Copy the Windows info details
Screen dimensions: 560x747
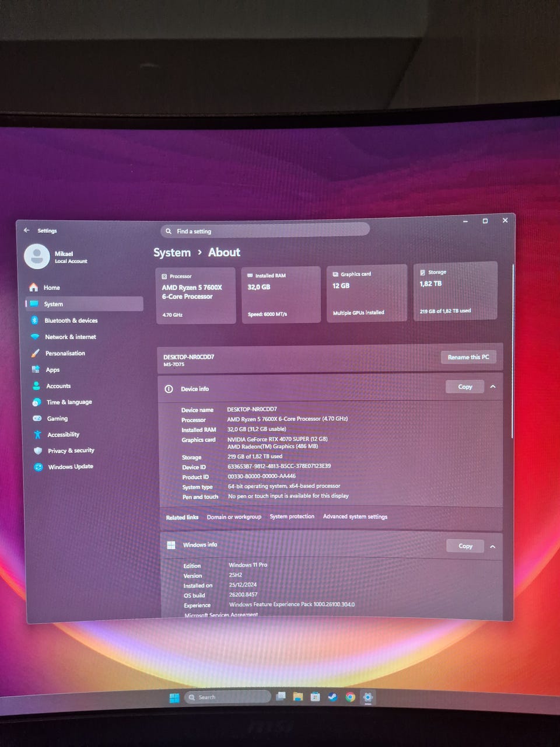(466, 546)
